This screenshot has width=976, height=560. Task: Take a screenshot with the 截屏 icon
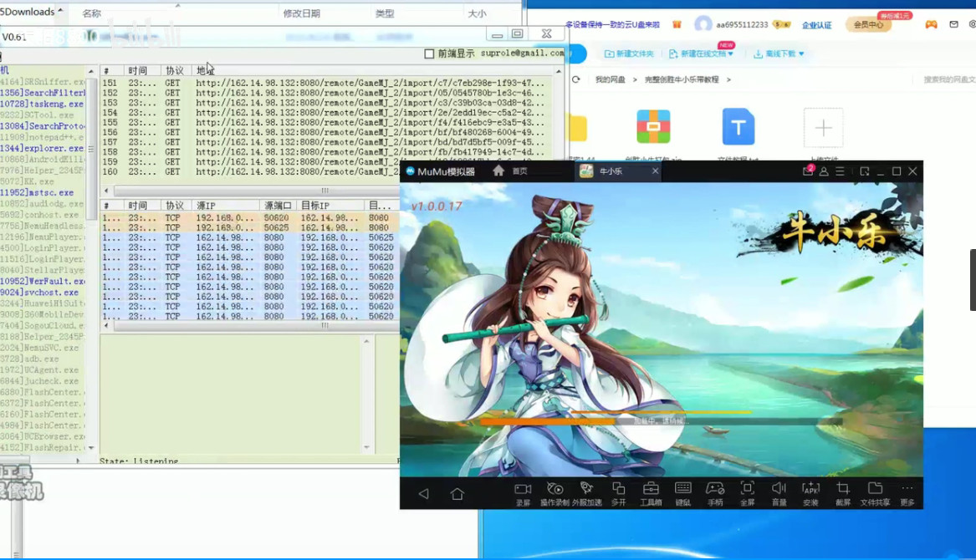coord(842,492)
